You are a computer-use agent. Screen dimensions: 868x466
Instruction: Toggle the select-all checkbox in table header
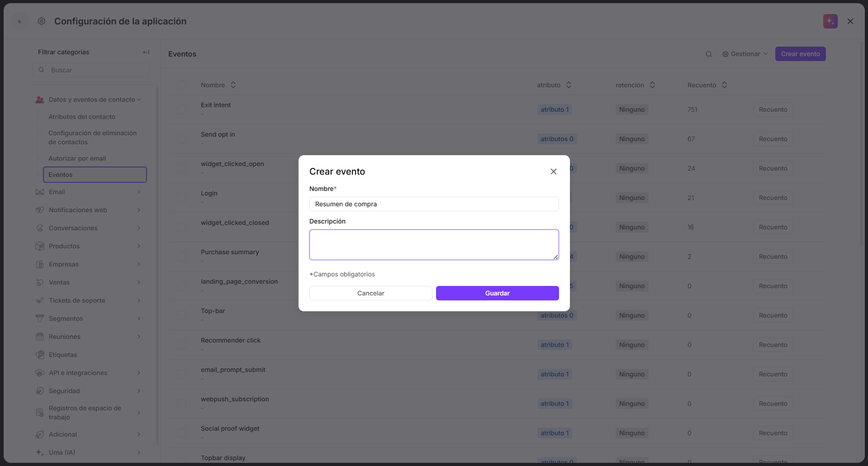182,85
